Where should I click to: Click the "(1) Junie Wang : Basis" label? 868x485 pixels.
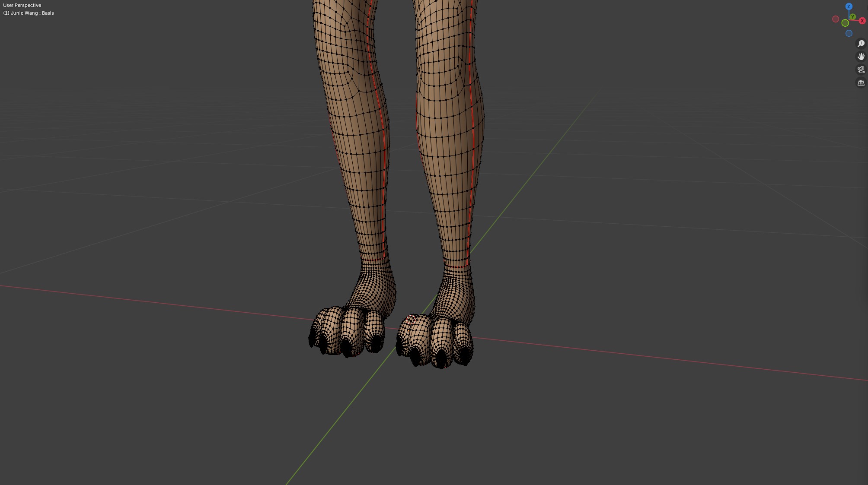[x=29, y=13]
